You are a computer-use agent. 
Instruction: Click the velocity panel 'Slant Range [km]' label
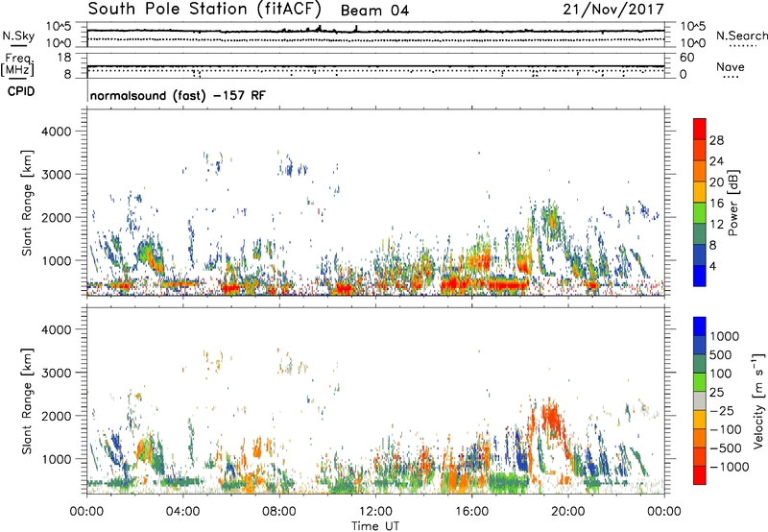27,400
